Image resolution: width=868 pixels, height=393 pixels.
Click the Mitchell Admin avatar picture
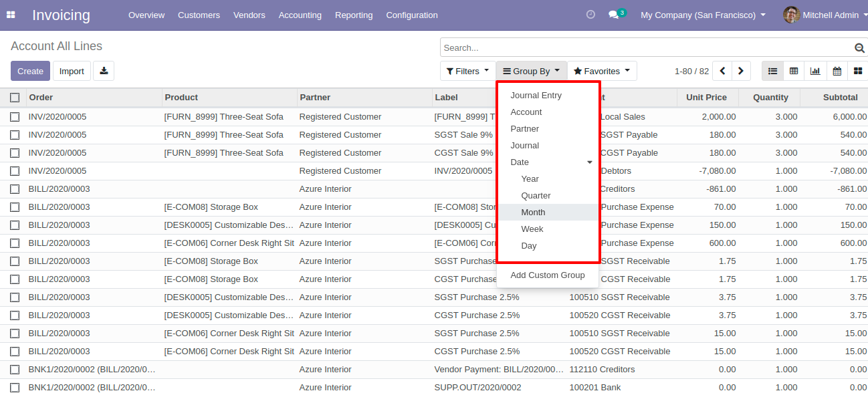tap(792, 15)
